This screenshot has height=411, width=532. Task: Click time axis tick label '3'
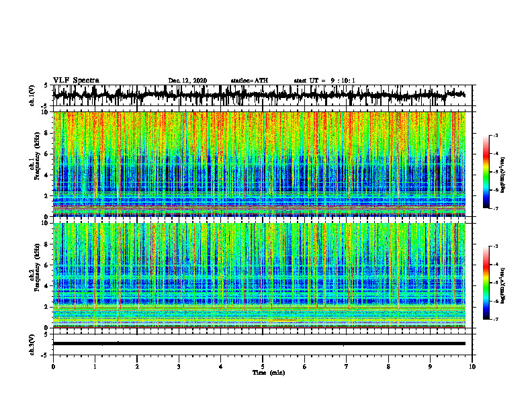point(179,367)
